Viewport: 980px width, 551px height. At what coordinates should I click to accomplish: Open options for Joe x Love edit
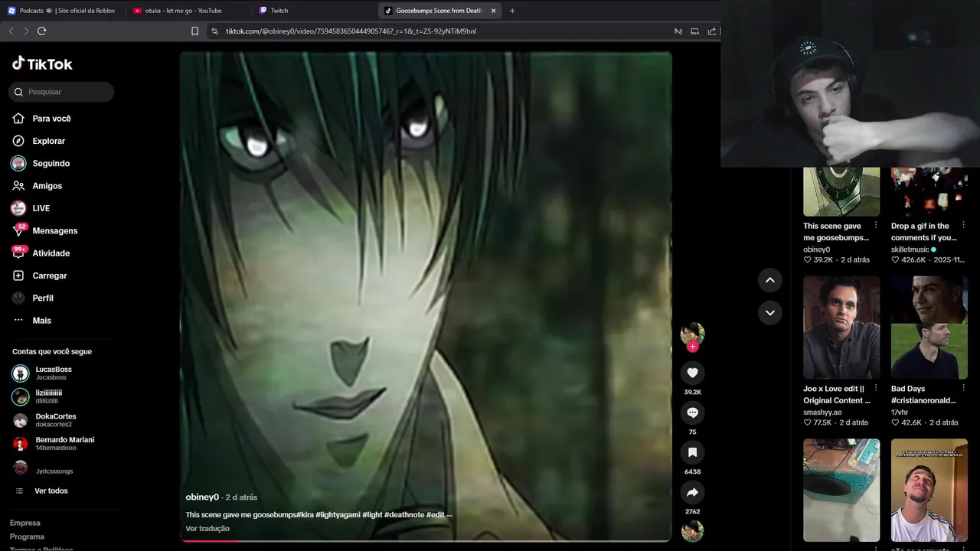tap(876, 388)
